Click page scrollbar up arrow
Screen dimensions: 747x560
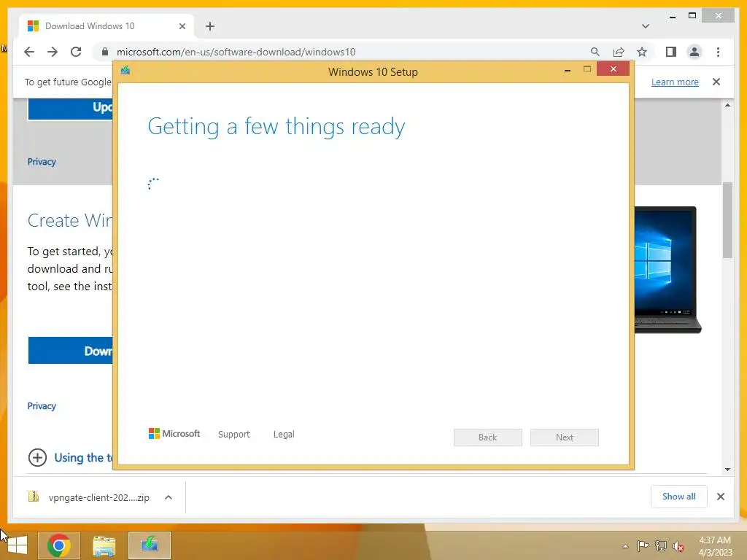(727, 105)
